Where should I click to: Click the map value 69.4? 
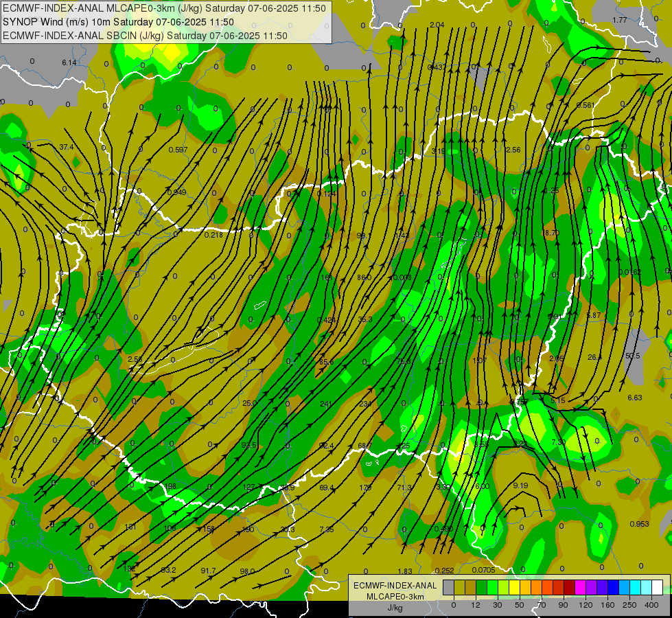327,488
